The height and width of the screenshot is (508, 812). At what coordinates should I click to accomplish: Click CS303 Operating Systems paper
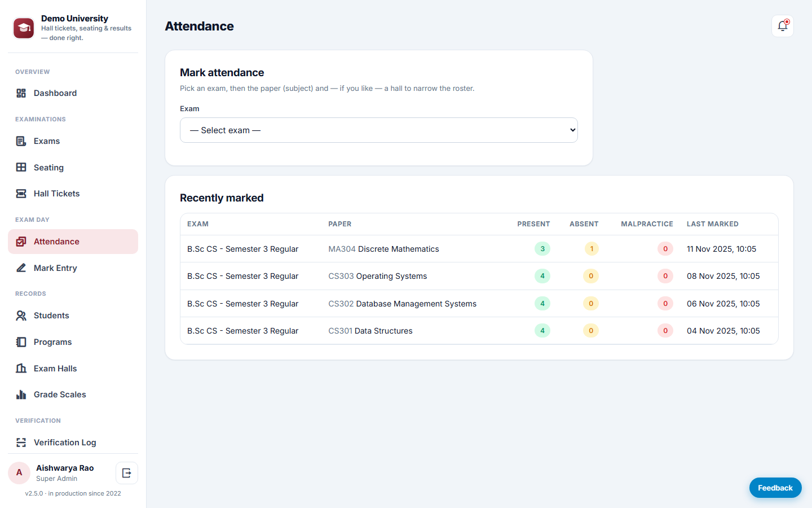pyautogui.click(x=378, y=276)
